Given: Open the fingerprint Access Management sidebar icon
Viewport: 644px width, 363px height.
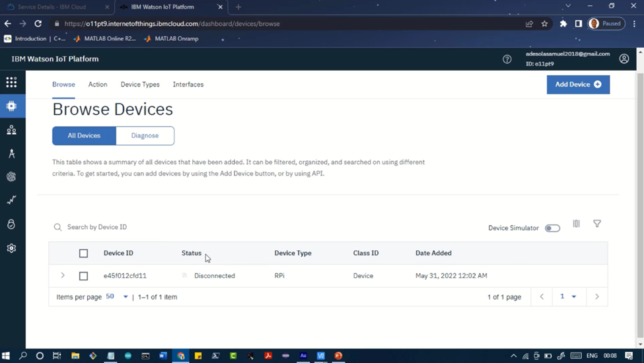Looking at the screenshot, I should pos(11,176).
